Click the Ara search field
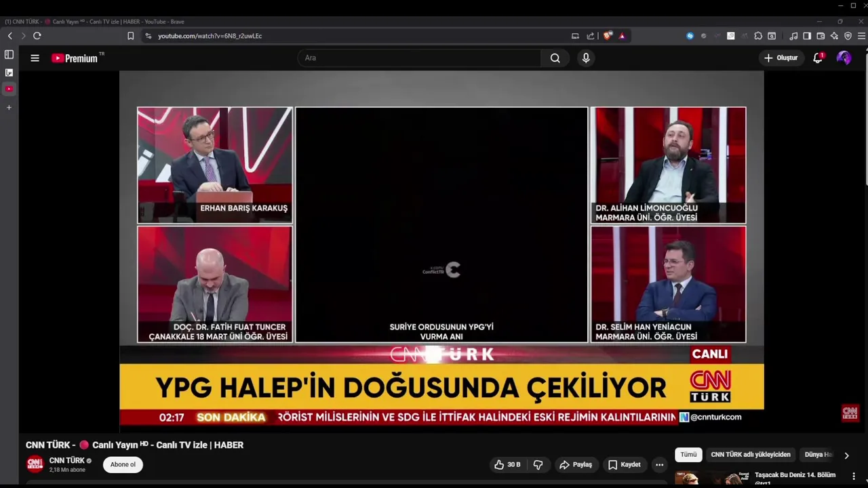The width and height of the screenshot is (868, 488). [419, 58]
